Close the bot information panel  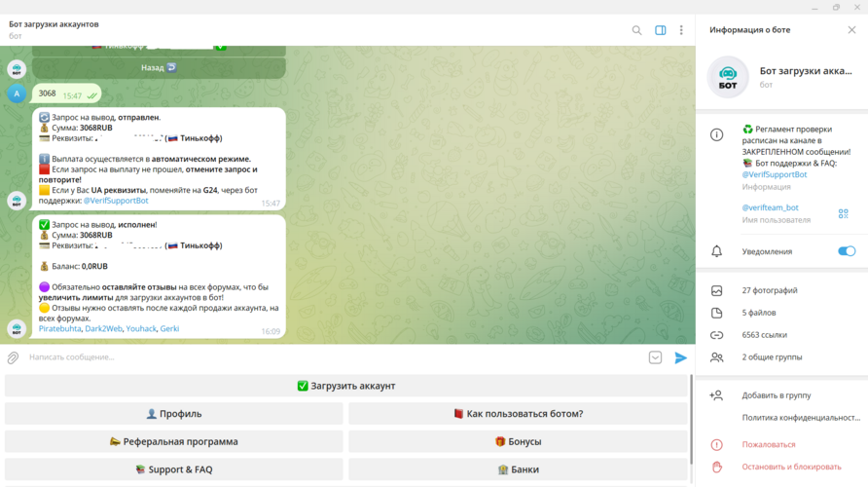pyautogui.click(x=851, y=30)
